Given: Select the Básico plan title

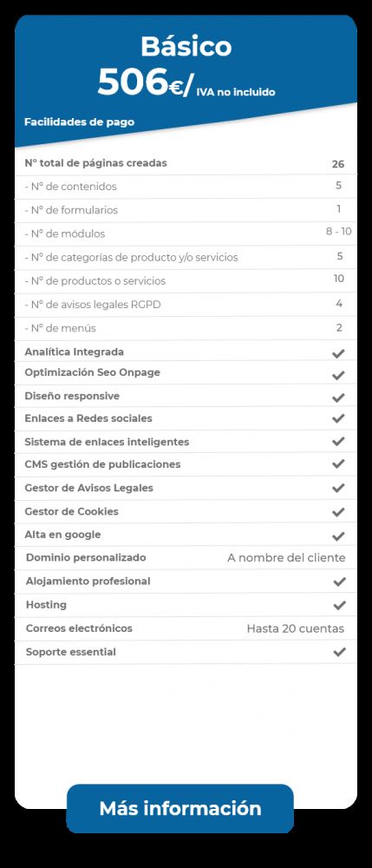Looking at the screenshot, I should point(186,47).
